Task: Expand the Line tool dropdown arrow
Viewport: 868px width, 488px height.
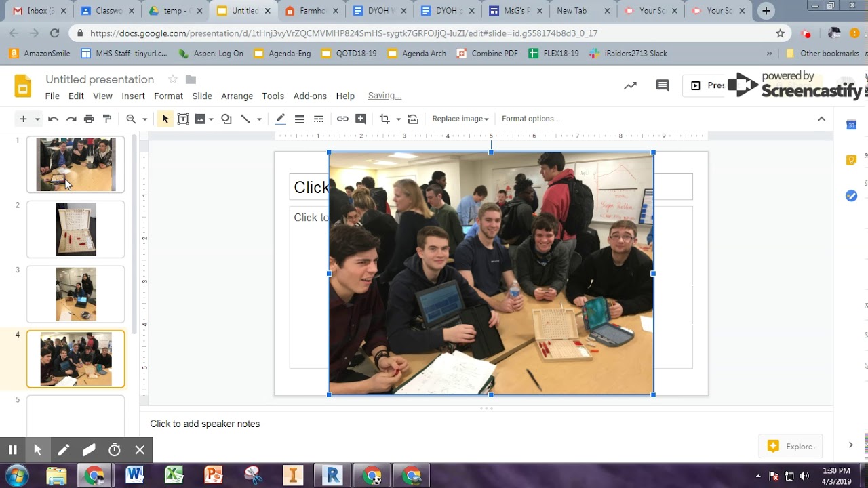Action: pyautogui.click(x=259, y=119)
